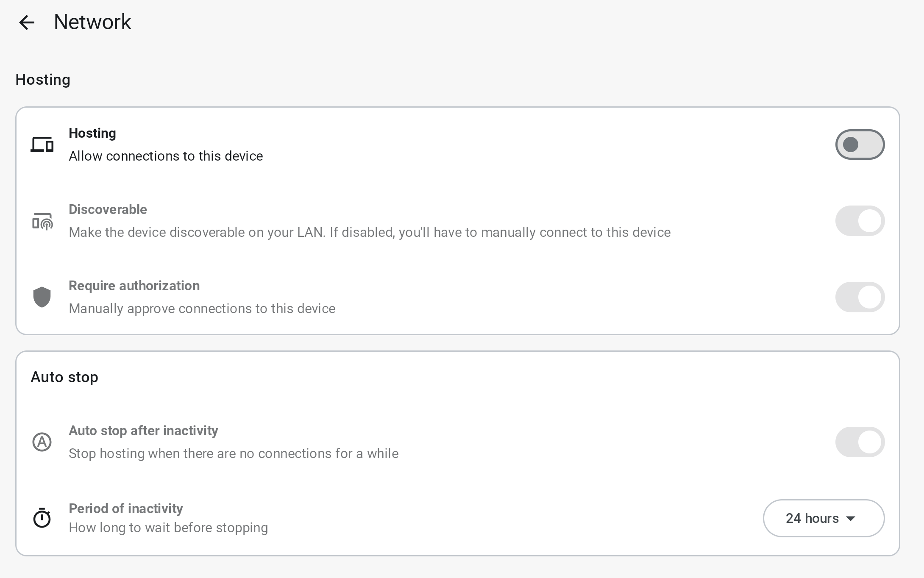Toggle the Require authorization switch
Viewport: 924px width, 578px height.
860,297
